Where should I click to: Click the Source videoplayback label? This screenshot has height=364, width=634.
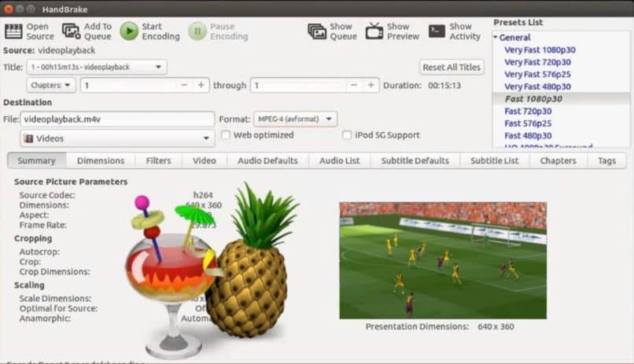coord(49,50)
